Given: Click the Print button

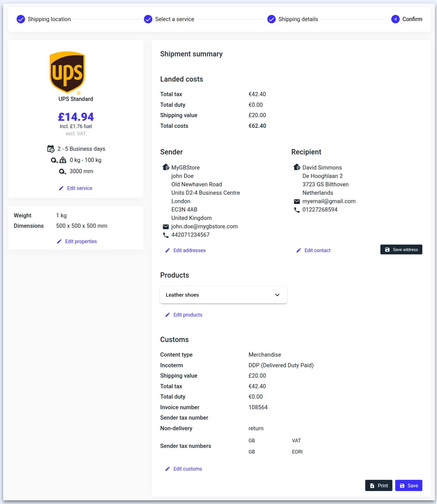Looking at the screenshot, I should click(378, 486).
